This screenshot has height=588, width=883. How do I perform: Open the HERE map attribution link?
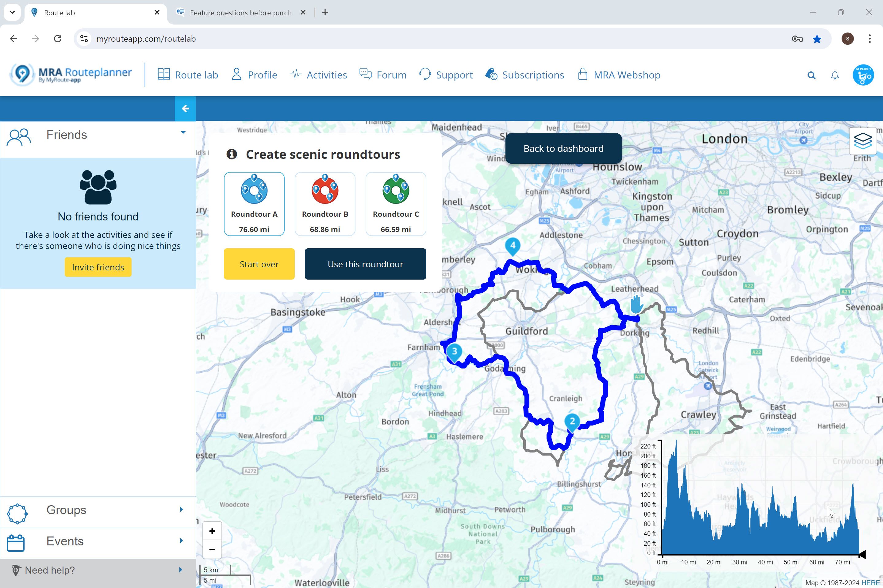870,583
